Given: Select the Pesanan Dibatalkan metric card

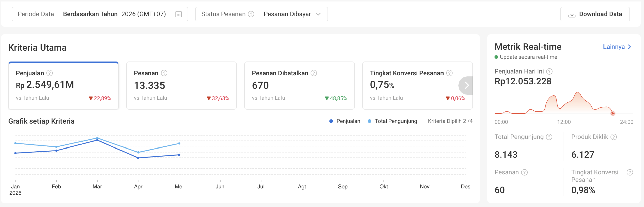Looking at the screenshot, I should point(299,85).
